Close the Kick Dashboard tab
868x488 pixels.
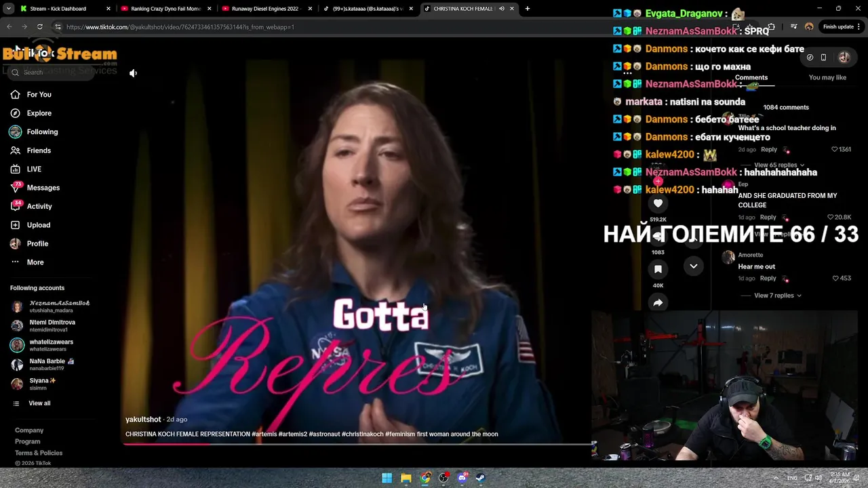108,9
